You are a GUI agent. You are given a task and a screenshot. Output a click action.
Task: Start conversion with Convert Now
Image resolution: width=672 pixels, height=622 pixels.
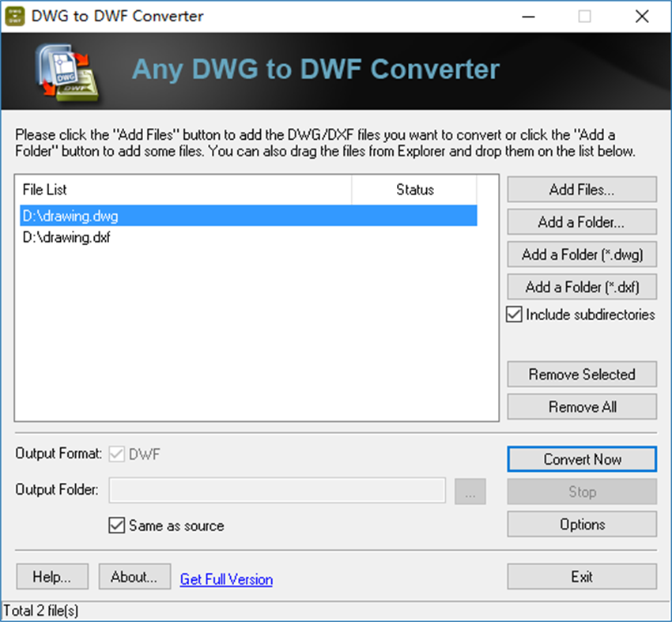[581, 459]
